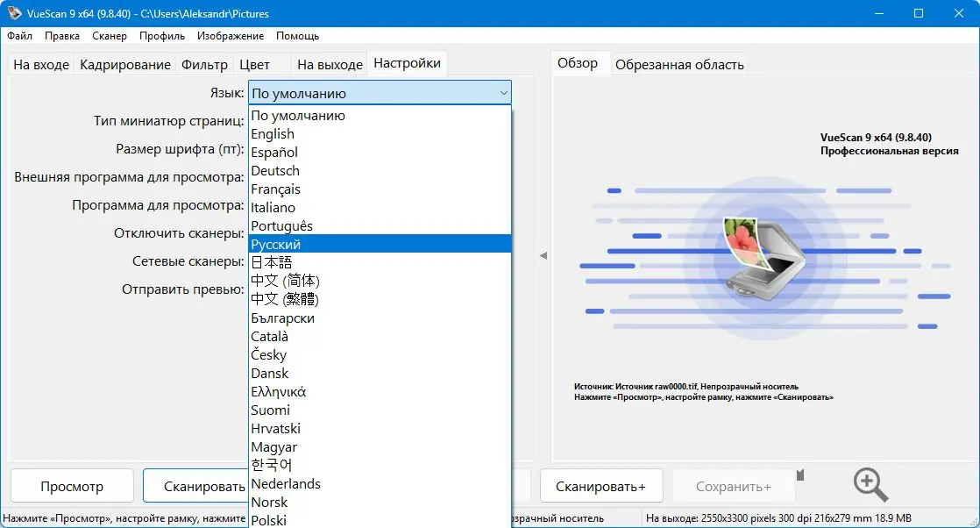Choose Polski in language list
This screenshot has height=528, width=980.
(x=380, y=520)
